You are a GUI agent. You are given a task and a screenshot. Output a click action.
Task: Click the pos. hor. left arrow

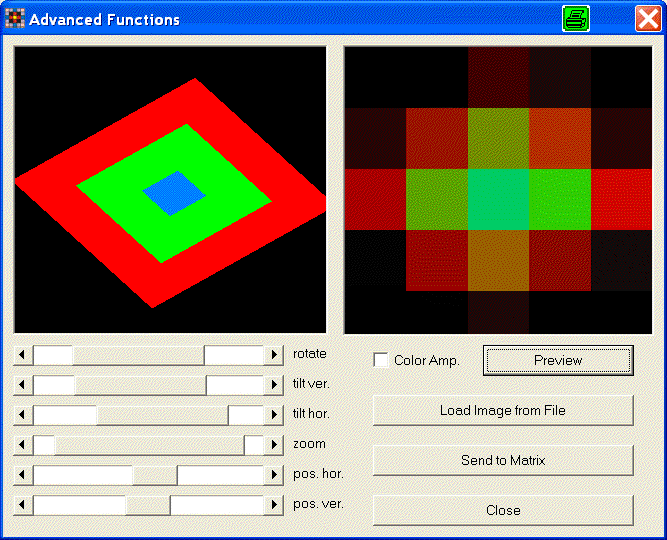(x=23, y=475)
